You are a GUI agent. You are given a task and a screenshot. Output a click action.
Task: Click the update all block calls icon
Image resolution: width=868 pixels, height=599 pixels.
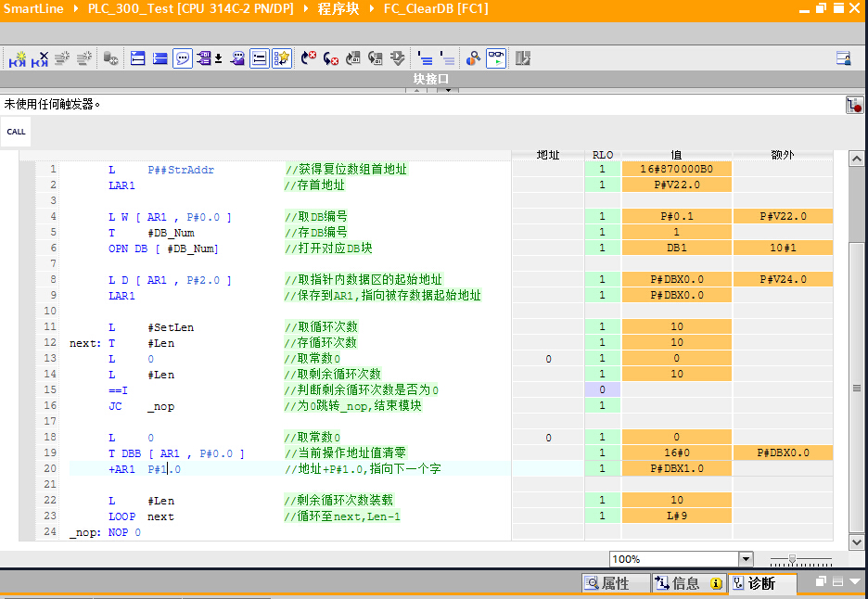click(x=376, y=58)
